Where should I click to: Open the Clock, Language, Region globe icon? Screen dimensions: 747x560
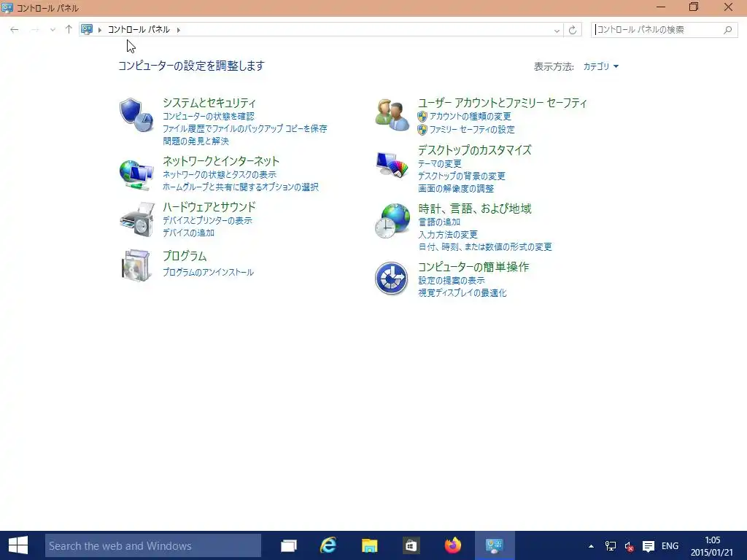click(392, 221)
